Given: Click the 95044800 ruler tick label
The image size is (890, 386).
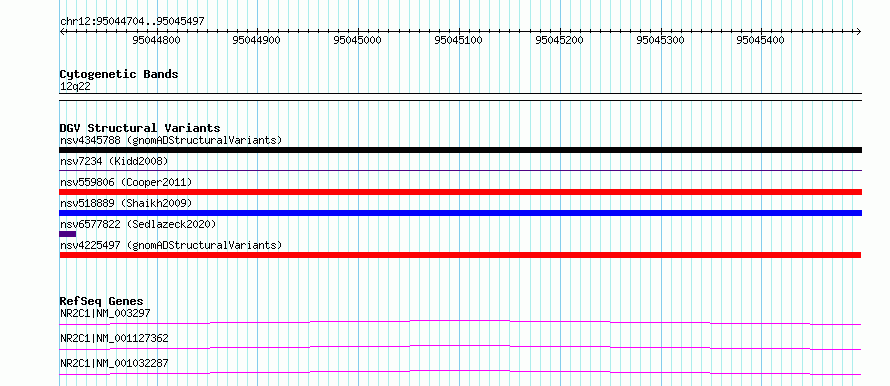Looking at the screenshot, I should tap(156, 40).
